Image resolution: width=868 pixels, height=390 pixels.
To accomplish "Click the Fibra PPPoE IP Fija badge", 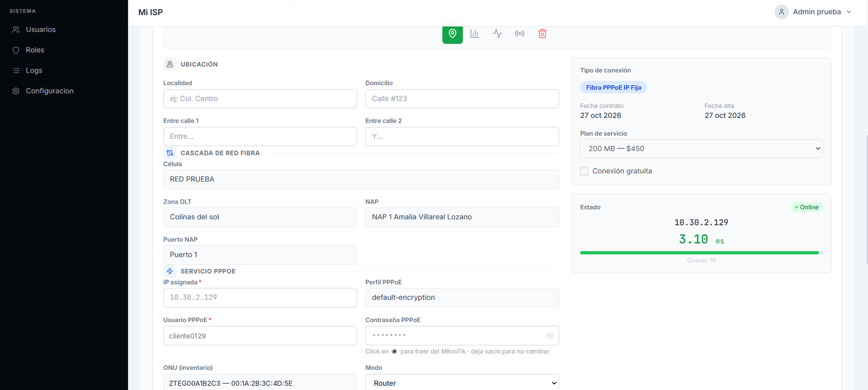I will click(614, 87).
